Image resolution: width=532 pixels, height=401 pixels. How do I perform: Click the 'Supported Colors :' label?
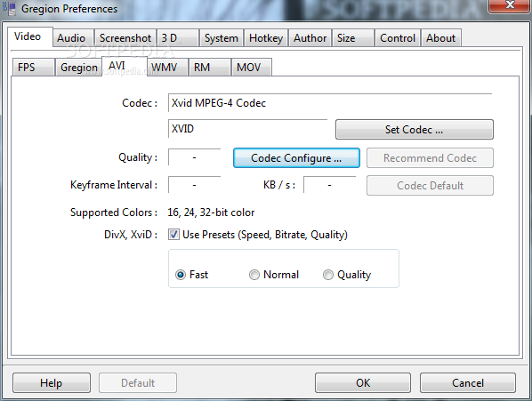tap(114, 213)
